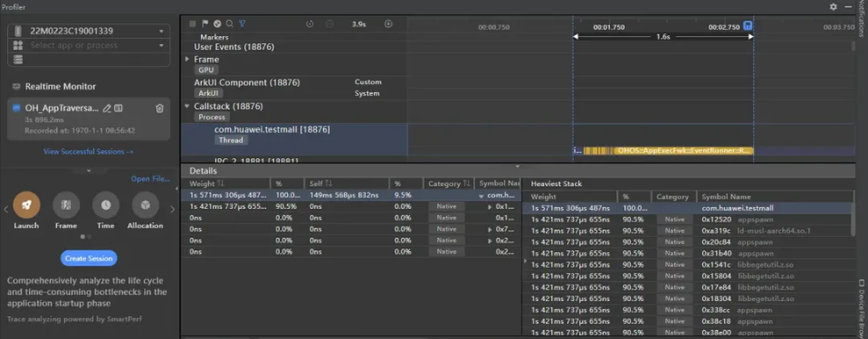Click the flag marker icon in timeline toolbar
Image resolution: width=868 pixels, height=339 pixels.
pyautogui.click(x=205, y=24)
